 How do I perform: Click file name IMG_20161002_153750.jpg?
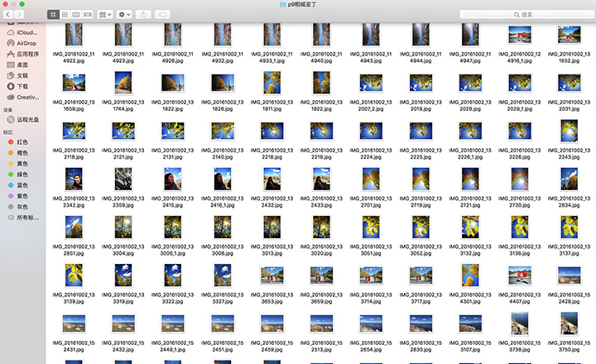(569, 346)
